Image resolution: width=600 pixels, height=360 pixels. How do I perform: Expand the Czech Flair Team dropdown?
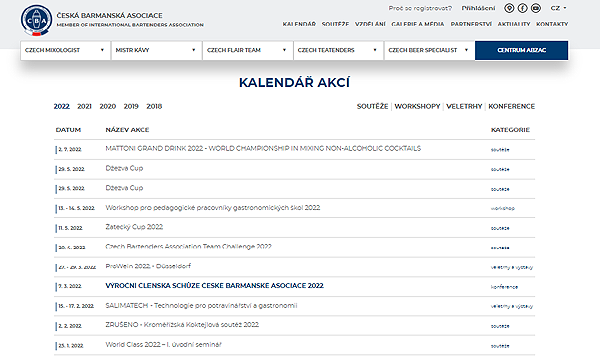[x=248, y=50]
